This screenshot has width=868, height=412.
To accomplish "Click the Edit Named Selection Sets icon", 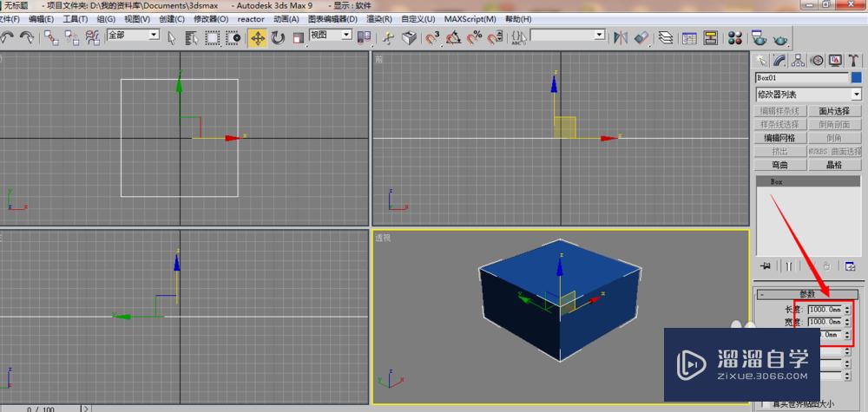I will pyautogui.click(x=519, y=37).
